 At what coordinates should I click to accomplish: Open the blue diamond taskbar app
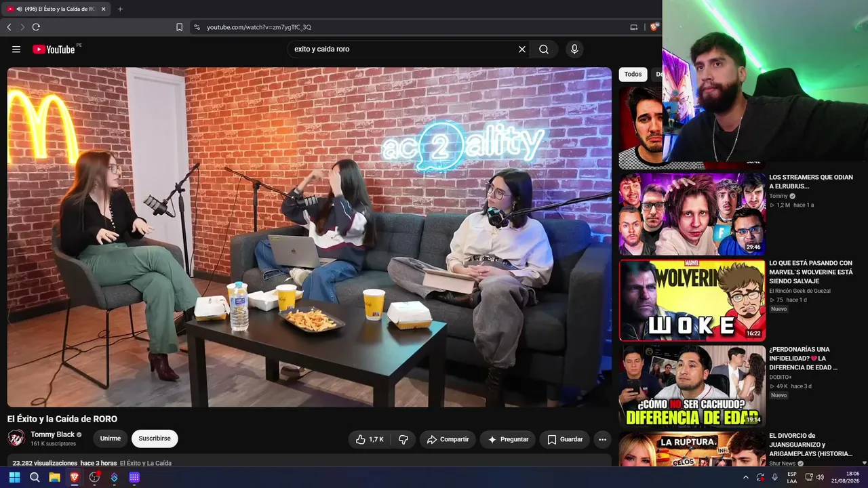tap(114, 477)
